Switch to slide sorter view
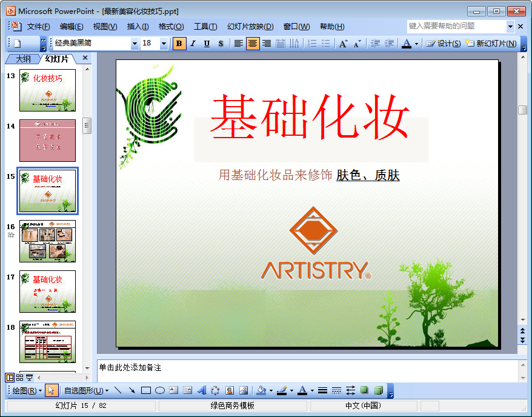The height and width of the screenshot is (417, 532). click(x=19, y=378)
